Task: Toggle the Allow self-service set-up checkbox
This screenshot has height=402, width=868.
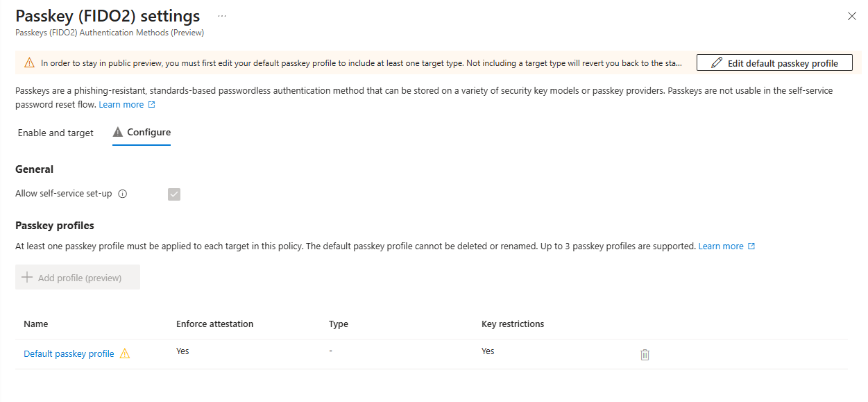Action: 173,194
